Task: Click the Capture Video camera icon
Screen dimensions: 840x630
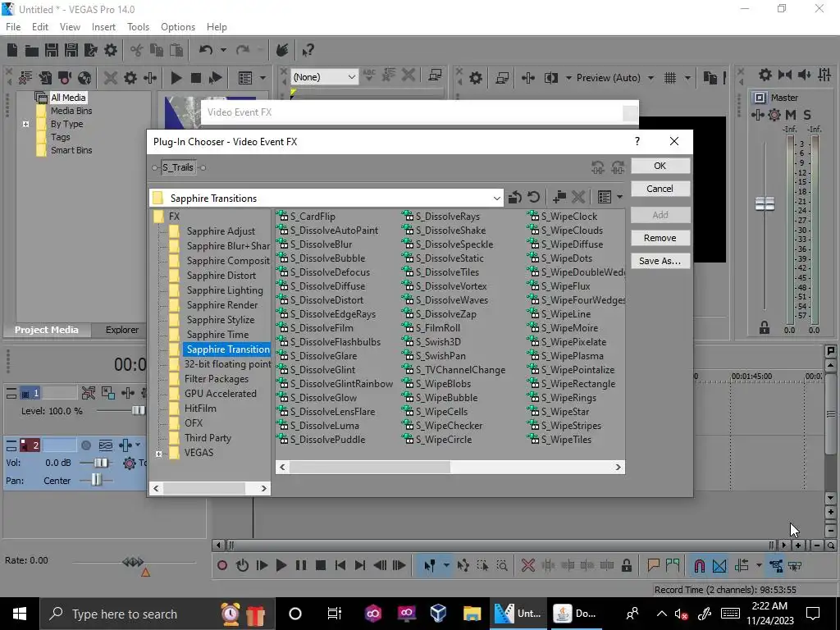Action: click(x=65, y=78)
